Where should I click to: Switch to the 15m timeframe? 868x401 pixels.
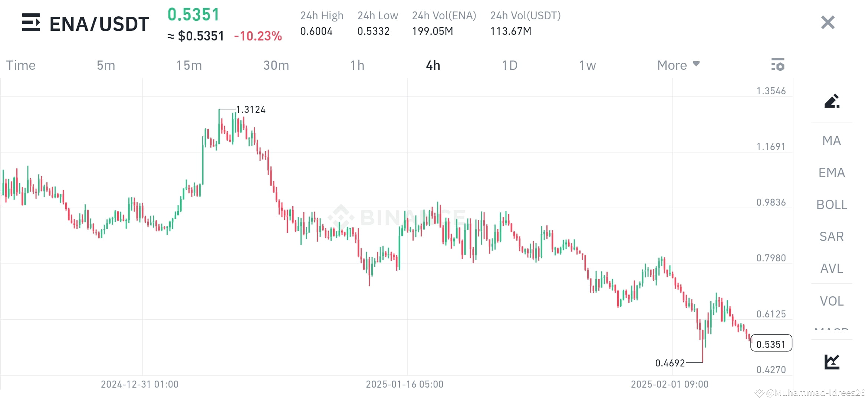tap(189, 65)
